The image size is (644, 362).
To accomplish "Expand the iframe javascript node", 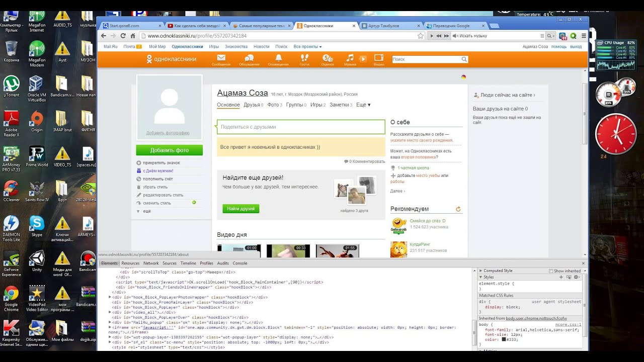I will pyautogui.click(x=110, y=327).
